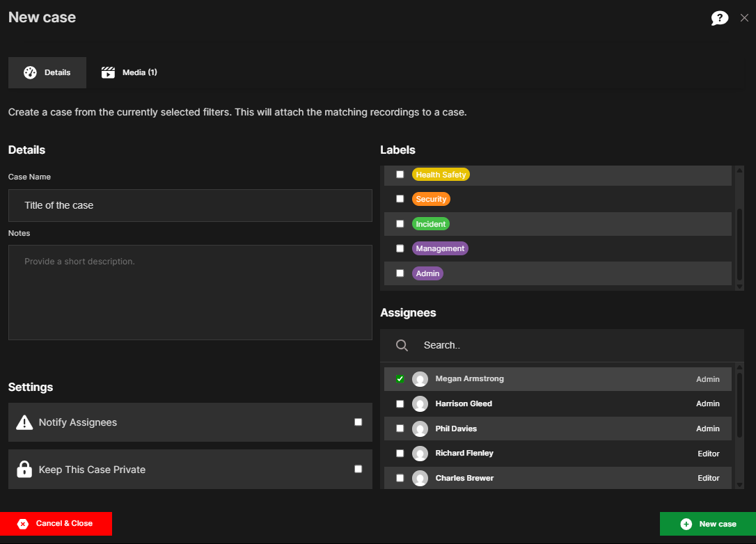
Task: Check Charles Brewer assignee checkbox
Action: tap(400, 478)
